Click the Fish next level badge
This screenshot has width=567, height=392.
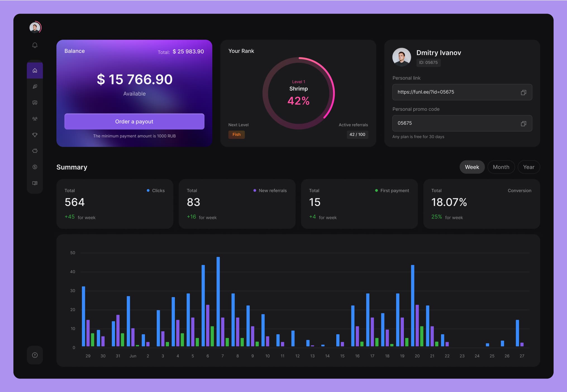[236, 134]
